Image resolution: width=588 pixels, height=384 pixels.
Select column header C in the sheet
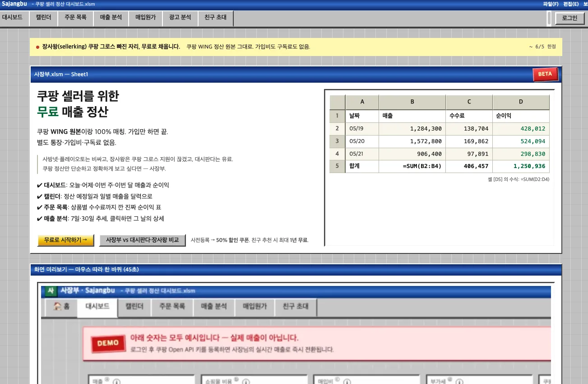pyautogui.click(x=469, y=102)
